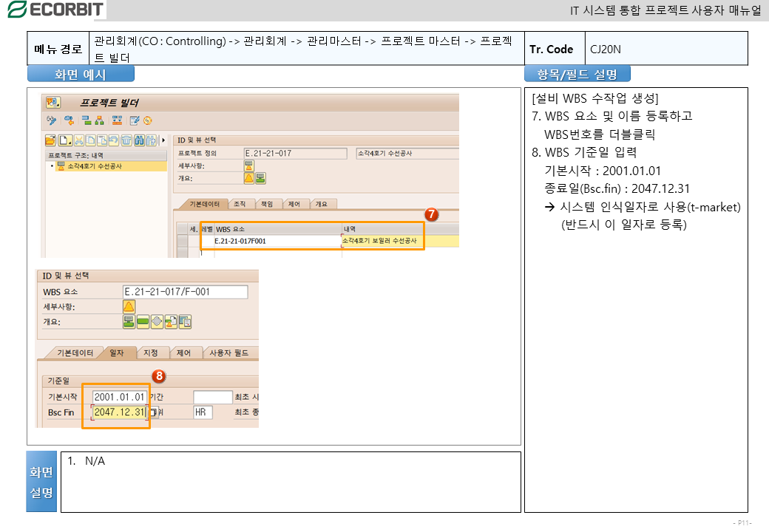Click the HR unit input field

point(202,412)
